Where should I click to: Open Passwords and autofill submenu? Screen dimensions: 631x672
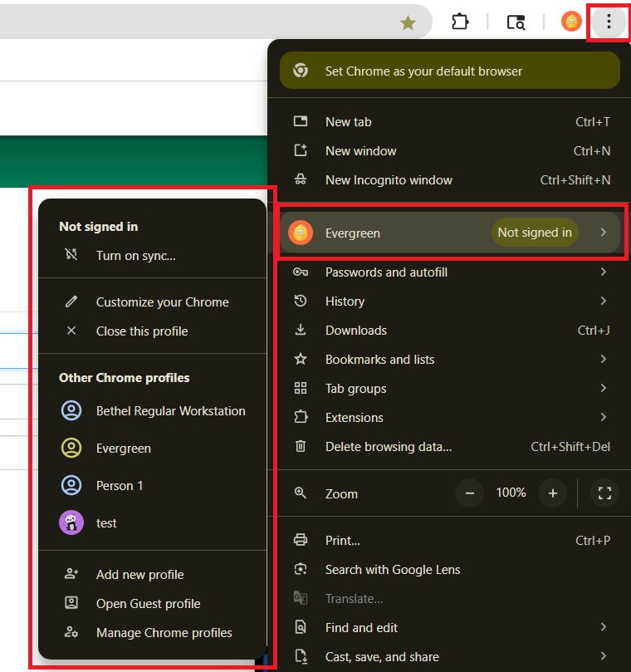(450, 272)
